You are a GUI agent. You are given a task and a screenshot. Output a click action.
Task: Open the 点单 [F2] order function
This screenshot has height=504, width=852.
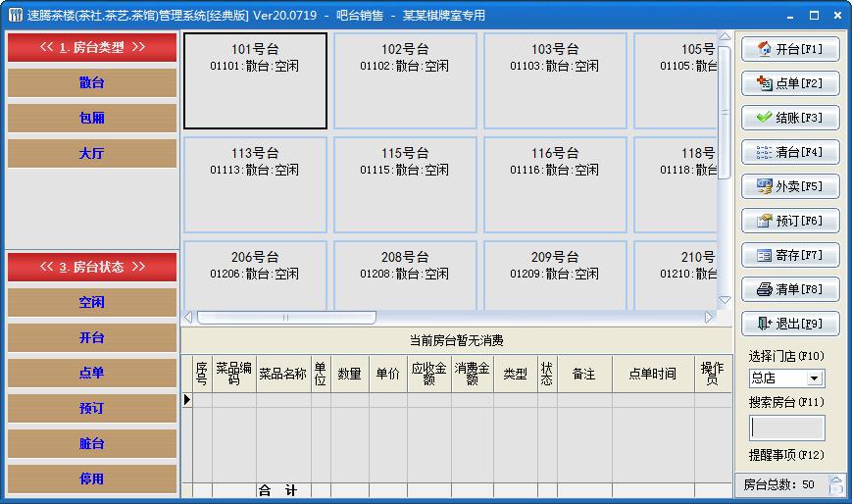(789, 83)
